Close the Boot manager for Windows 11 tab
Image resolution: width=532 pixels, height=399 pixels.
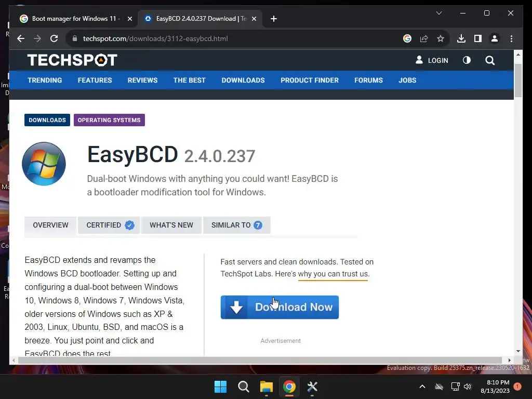pyautogui.click(x=129, y=19)
